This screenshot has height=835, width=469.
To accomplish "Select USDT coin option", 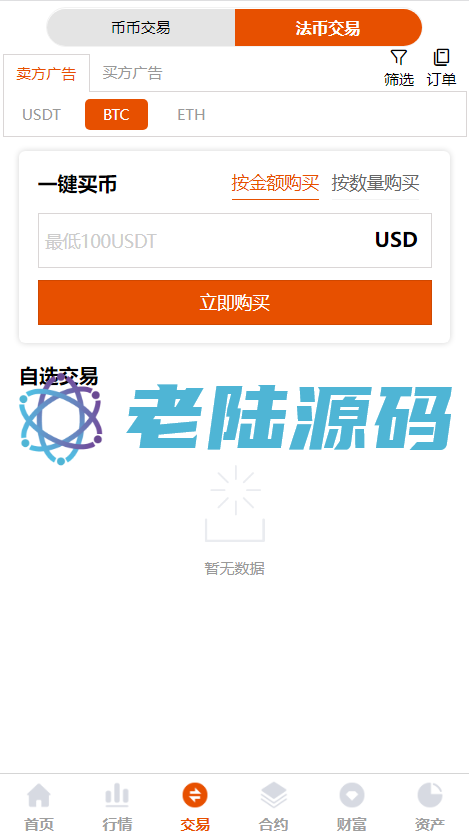I will pos(42,114).
